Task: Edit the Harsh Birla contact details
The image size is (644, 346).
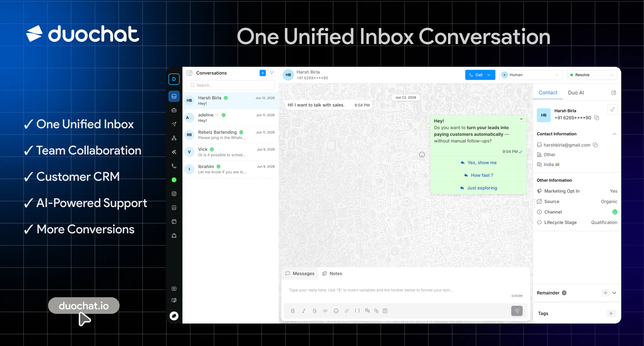Action: pos(612,110)
